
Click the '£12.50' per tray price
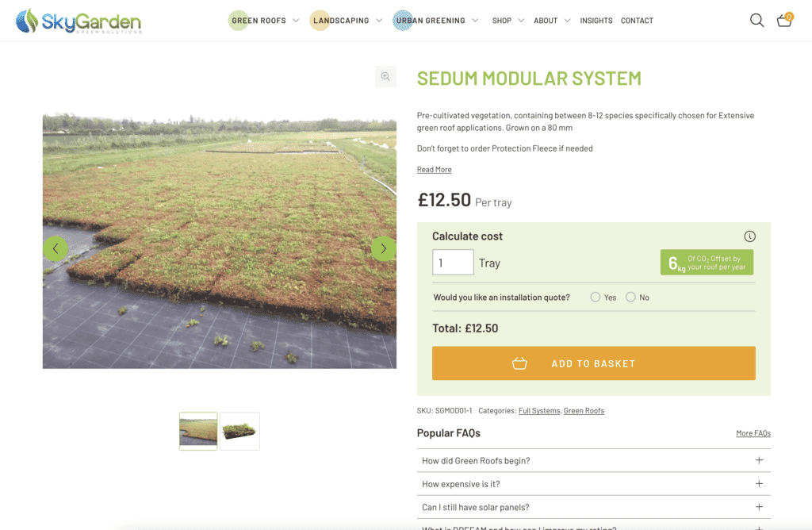(444, 200)
